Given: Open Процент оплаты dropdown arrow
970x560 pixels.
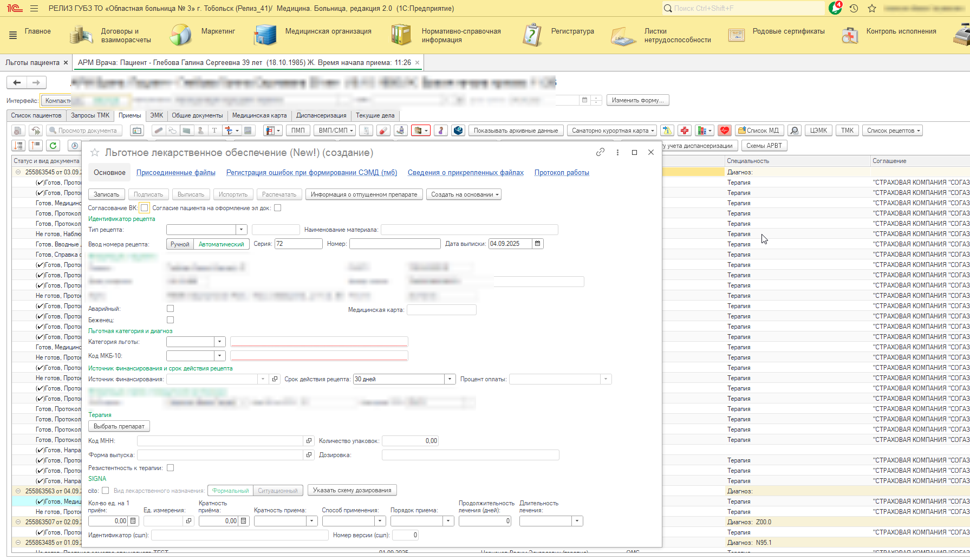Looking at the screenshot, I should point(606,379).
